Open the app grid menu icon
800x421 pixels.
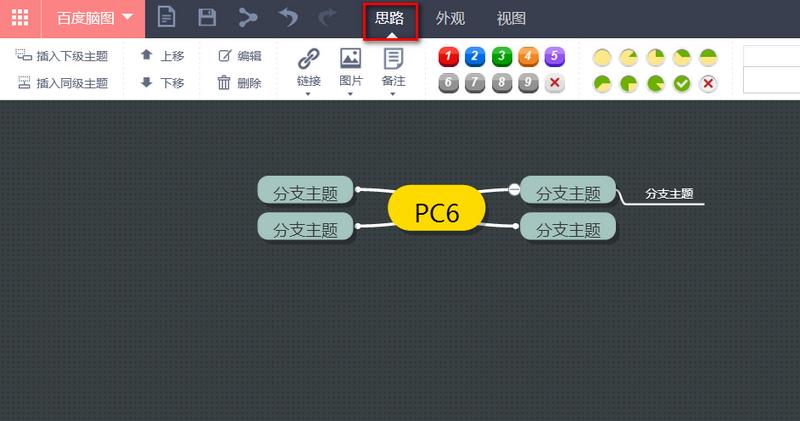[20, 18]
